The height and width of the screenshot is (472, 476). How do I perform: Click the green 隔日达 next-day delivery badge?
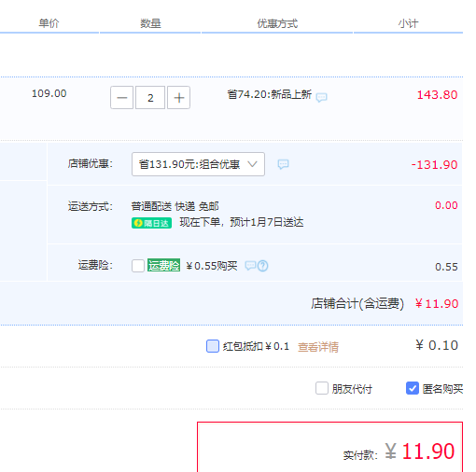(151, 223)
